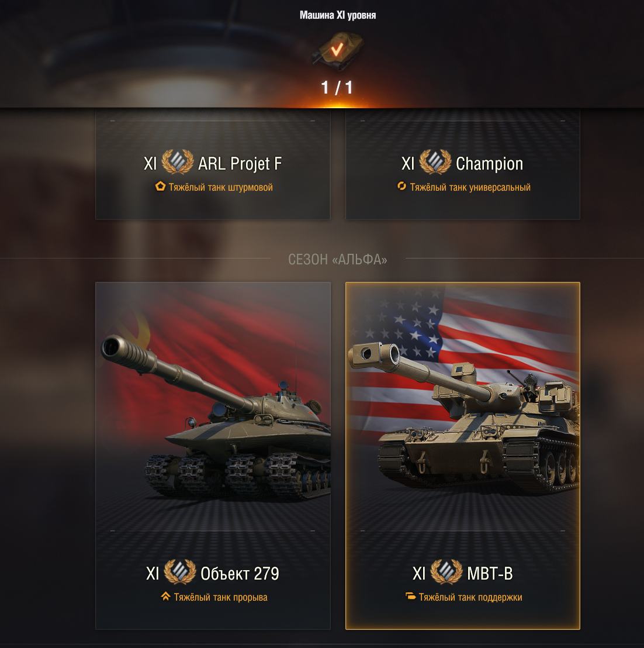Screen dimensions: 644x648
Task: Click the laurel emblem beside MBT-B
Action: [x=446, y=572]
